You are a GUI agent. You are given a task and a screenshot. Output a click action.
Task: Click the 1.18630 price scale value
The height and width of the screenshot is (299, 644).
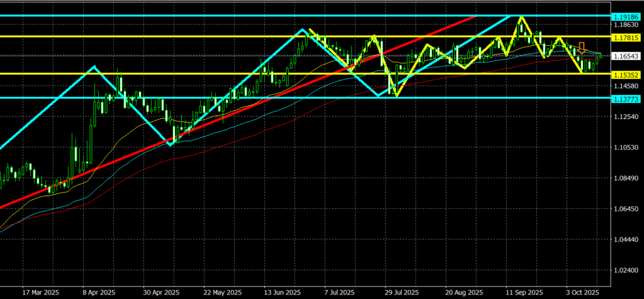pyautogui.click(x=625, y=25)
